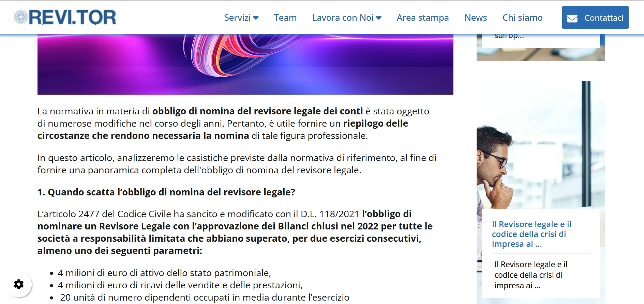
Task: Open blue 'Il Revisore legale' article link
Action: 531,234
